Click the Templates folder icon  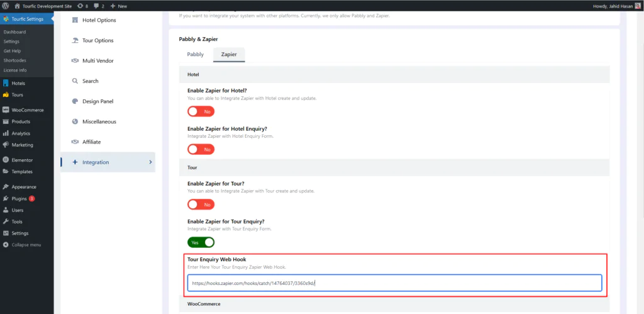pos(5,171)
